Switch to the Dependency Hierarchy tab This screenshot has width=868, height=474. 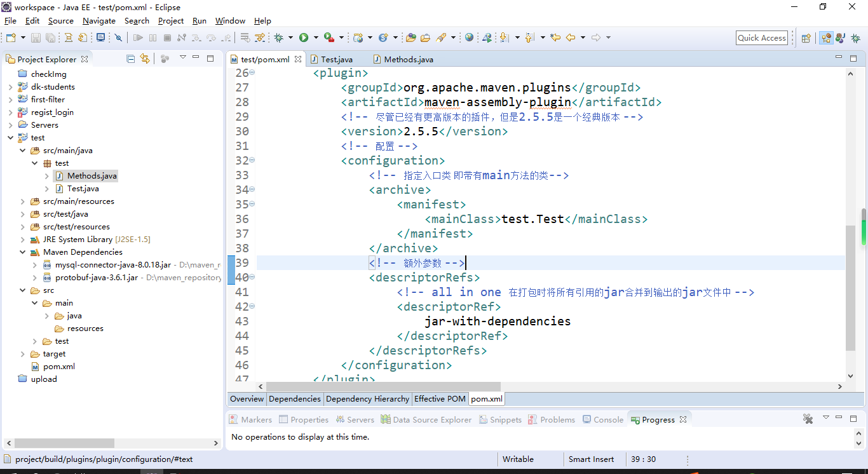point(367,399)
